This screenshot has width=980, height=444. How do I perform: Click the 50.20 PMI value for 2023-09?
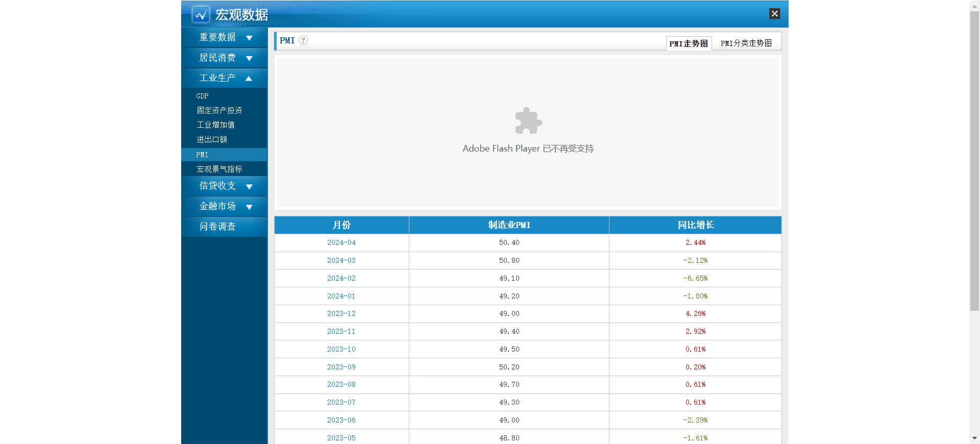click(x=509, y=367)
